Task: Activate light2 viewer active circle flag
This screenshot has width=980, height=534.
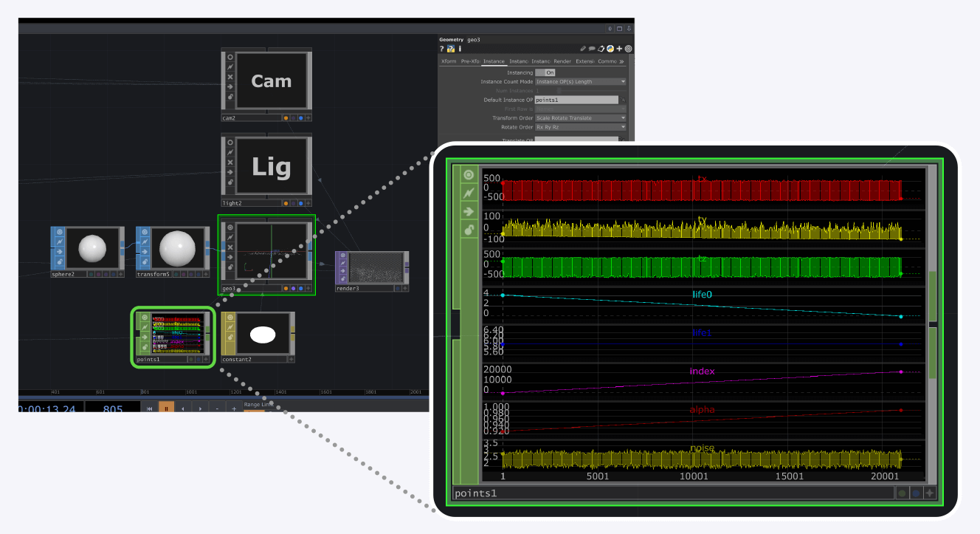Action: (x=230, y=143)
